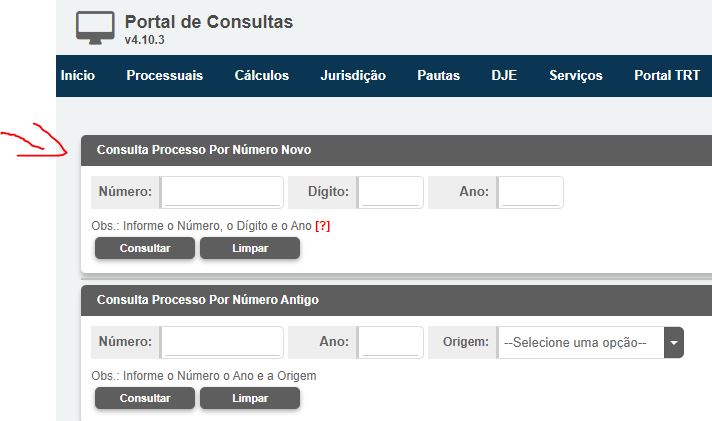Focus the Ano field in Número Novo
Screen dimensions: 712x421
click(x=530, y=192)
